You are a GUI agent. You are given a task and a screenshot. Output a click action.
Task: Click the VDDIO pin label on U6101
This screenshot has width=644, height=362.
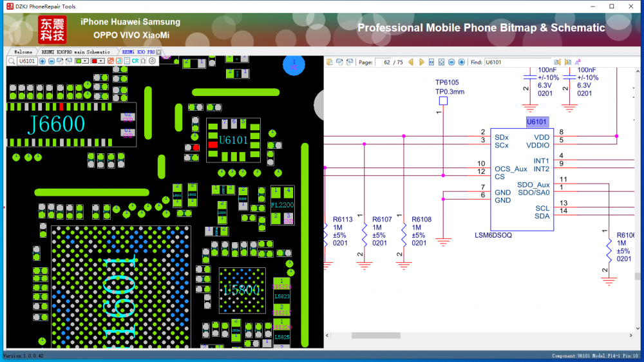coord(538,146)
